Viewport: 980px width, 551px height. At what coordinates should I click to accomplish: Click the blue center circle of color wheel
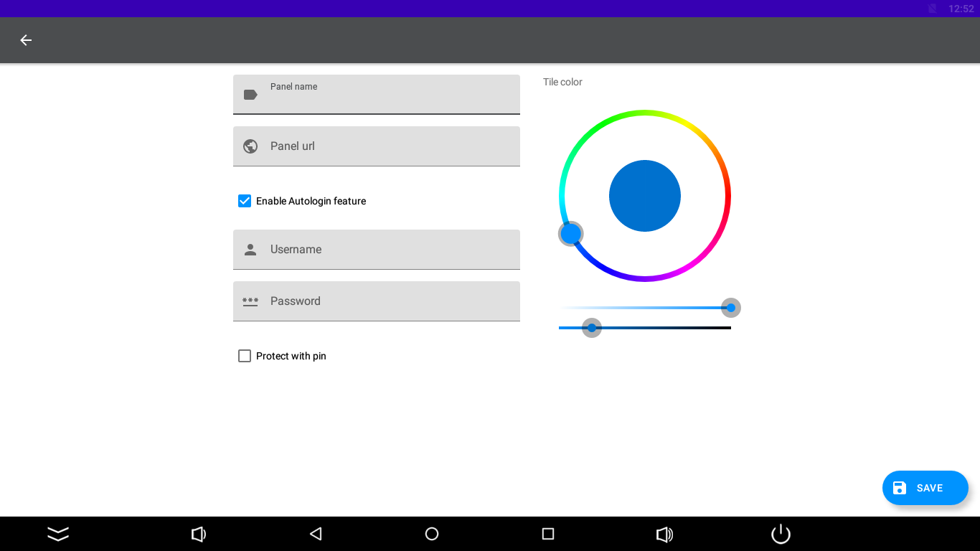644,196
